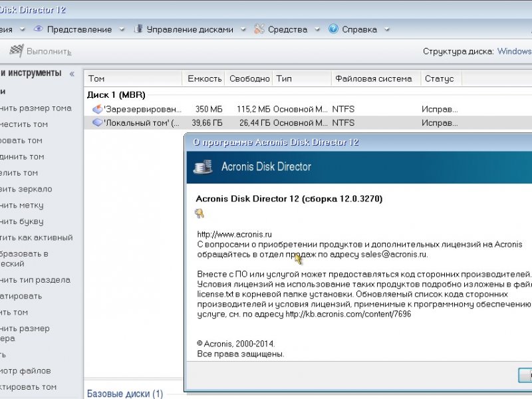Screen dimensions: 532x399
Task: Choose the sidebar action ending in 'метку'
Action: (x=22, y=205)
